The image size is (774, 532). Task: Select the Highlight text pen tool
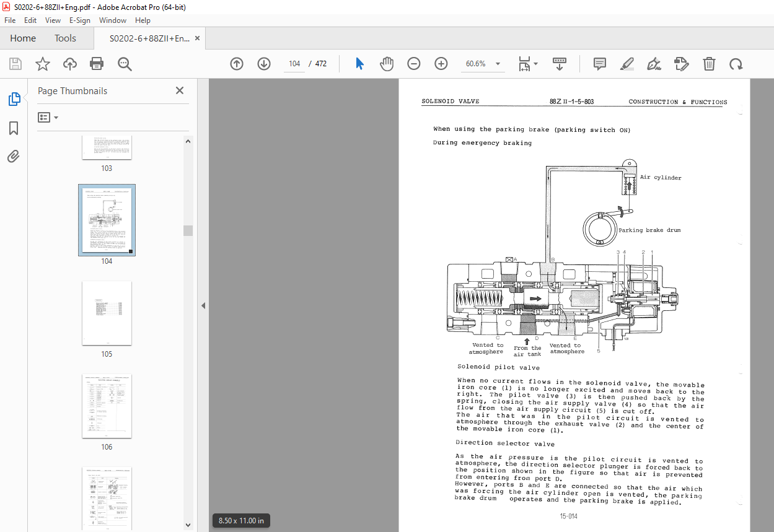tap(627, 64)
